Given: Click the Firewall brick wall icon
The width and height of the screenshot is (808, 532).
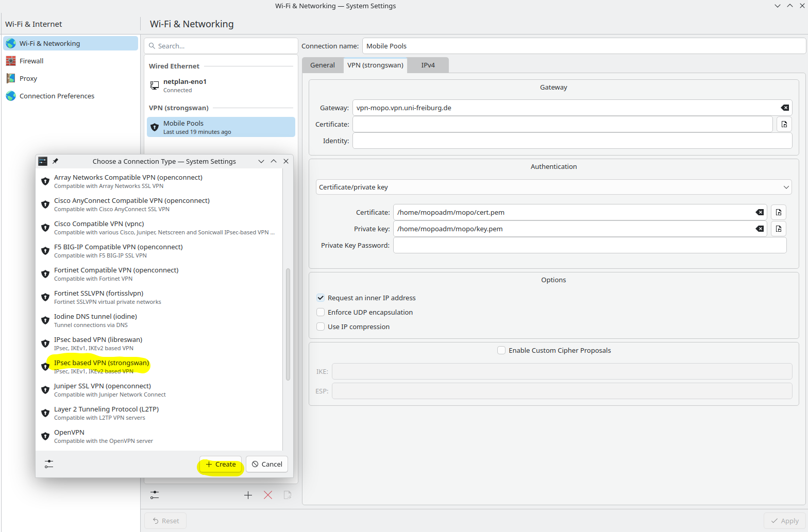Looking at the screenshot, I should coord(11,61).
